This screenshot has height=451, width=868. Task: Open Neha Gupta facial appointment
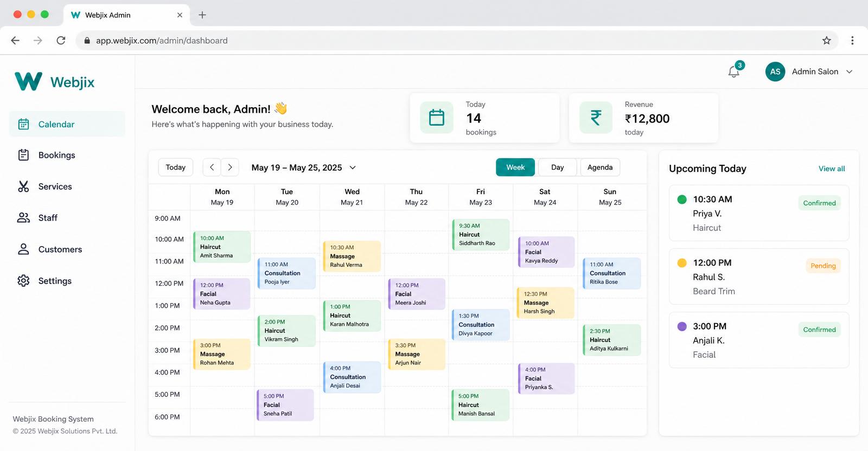[x=222, y=294]
